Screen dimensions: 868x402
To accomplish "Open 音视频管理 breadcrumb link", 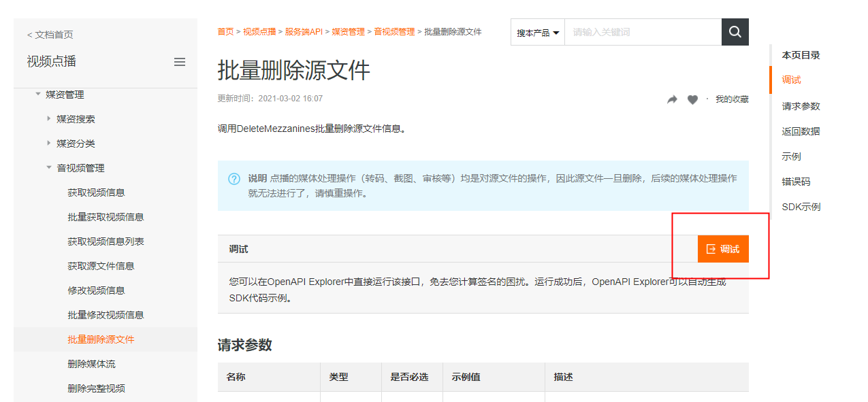I will click(394, 32).
